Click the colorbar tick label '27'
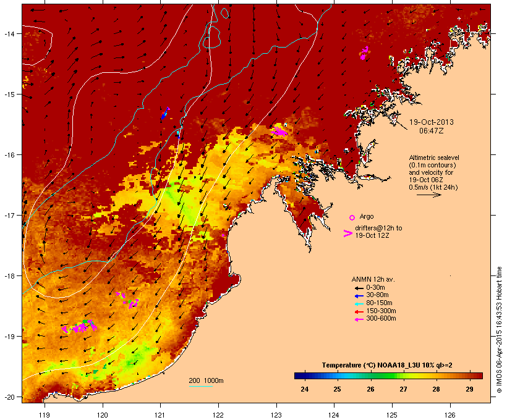 (403, 389)
